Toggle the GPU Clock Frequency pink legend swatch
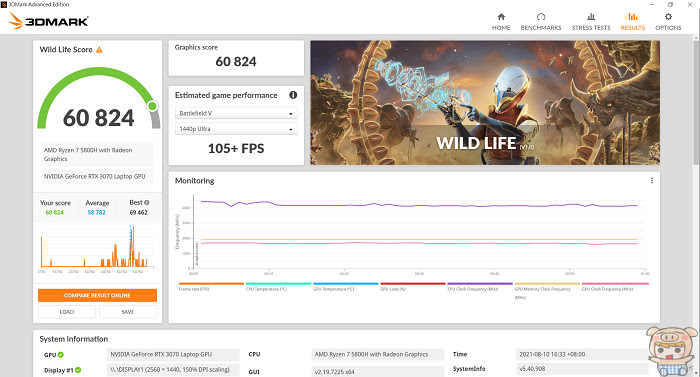700x377 pixels. click(615, 284)
